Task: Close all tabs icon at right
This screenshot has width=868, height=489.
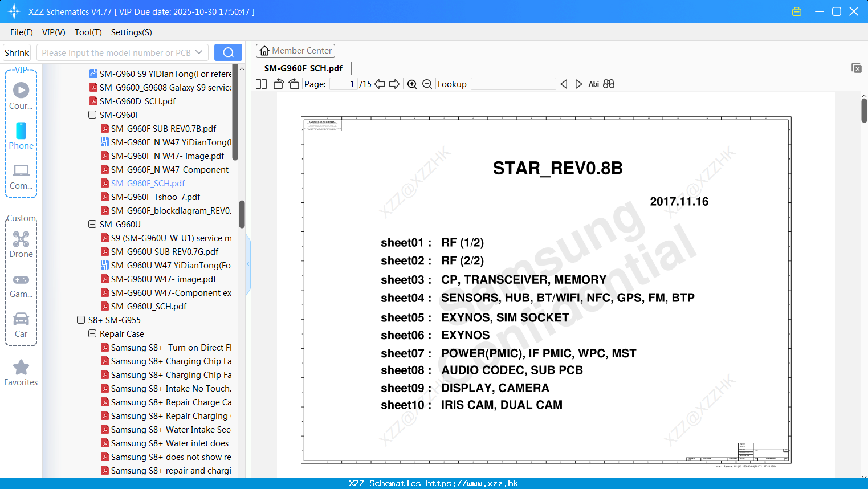Action: point(856,68)
